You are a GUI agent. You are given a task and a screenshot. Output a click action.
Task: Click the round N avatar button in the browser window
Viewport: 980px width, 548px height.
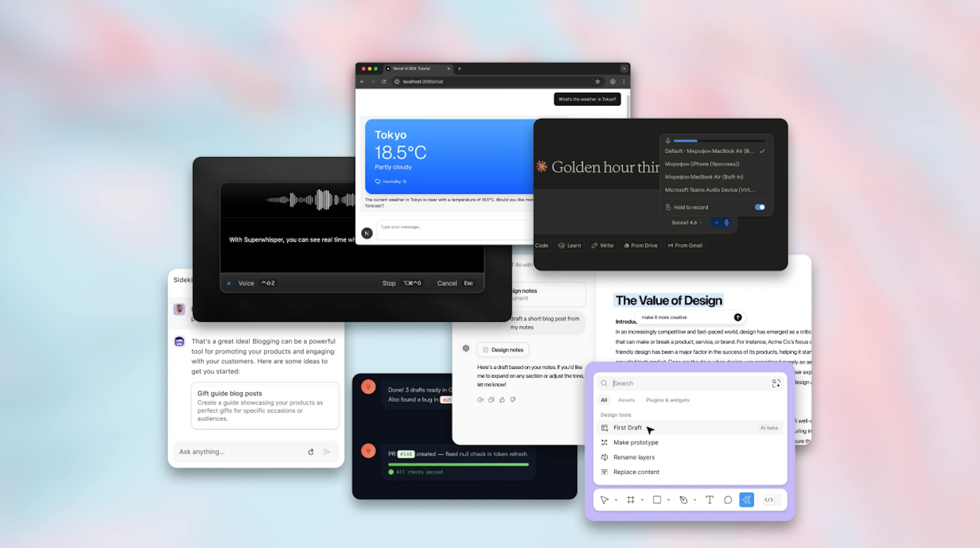(367, 233)
